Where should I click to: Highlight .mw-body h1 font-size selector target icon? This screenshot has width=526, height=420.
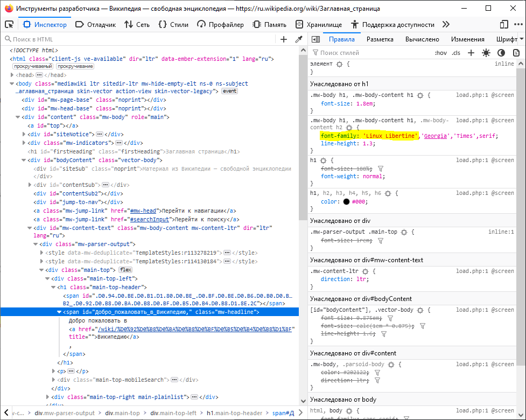[x=420, y=95]
